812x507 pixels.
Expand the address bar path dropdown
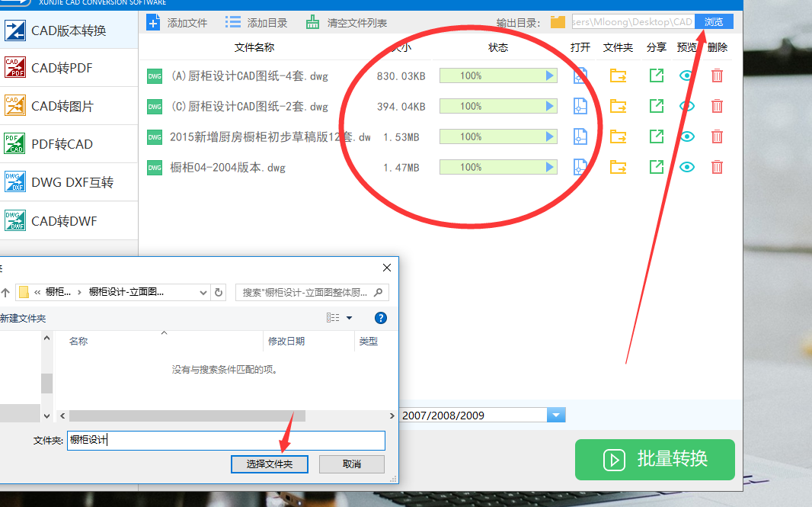coord(203,292)
